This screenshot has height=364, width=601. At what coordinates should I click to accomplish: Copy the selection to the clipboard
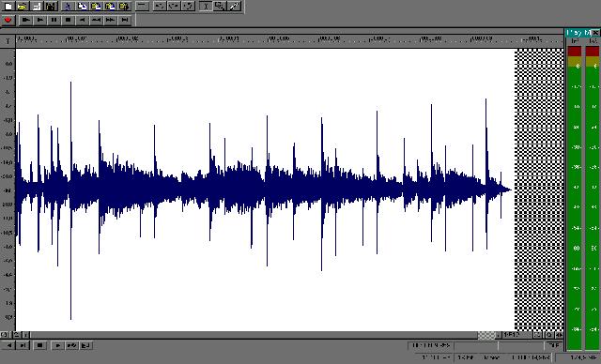[x=82, y=7]
